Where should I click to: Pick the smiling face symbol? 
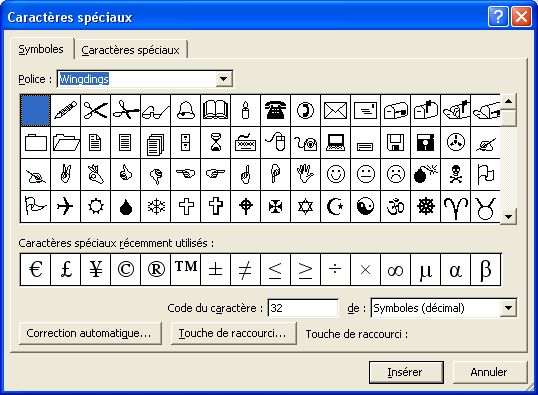336,174
